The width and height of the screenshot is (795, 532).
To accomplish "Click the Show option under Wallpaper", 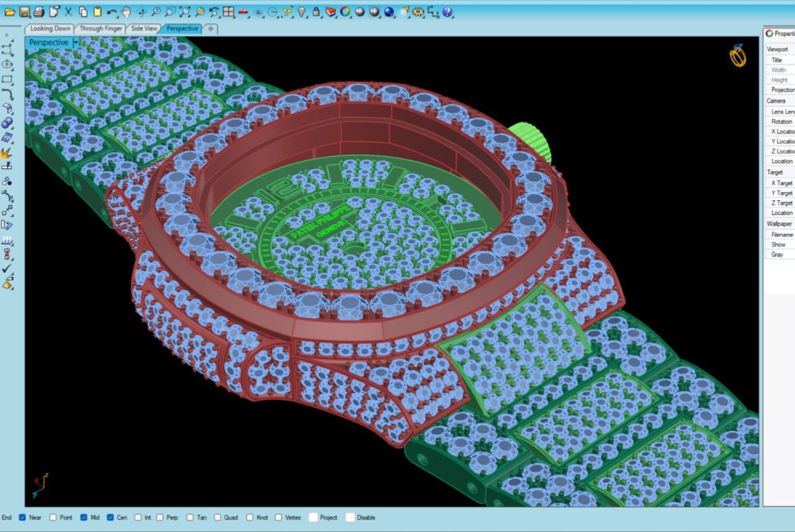I will coord(780,244).
